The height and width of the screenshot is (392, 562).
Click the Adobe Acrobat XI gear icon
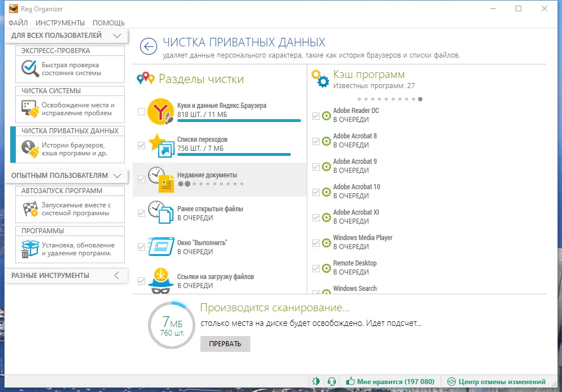tap(326, 217)
